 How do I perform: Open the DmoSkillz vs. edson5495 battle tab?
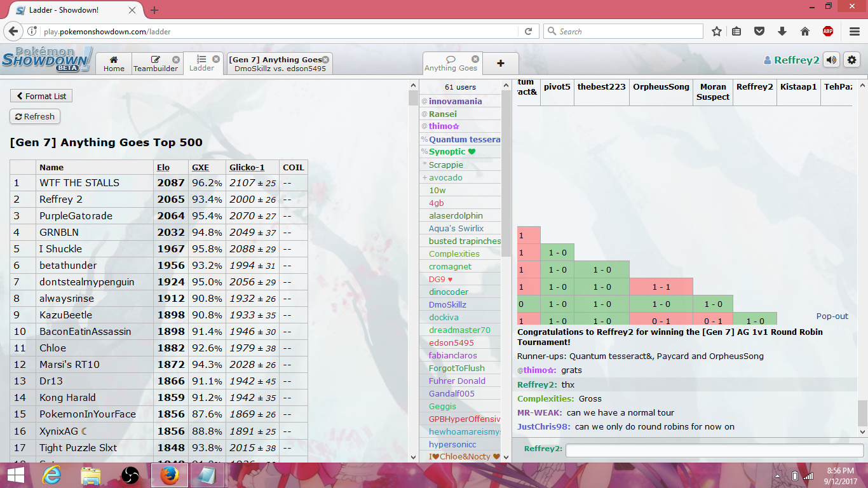click(x=280, y=64)
